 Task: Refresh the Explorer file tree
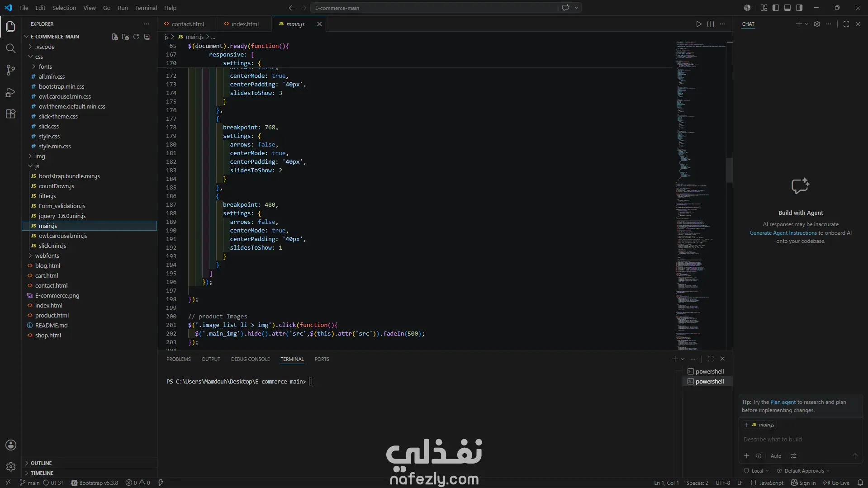point(136,37)
